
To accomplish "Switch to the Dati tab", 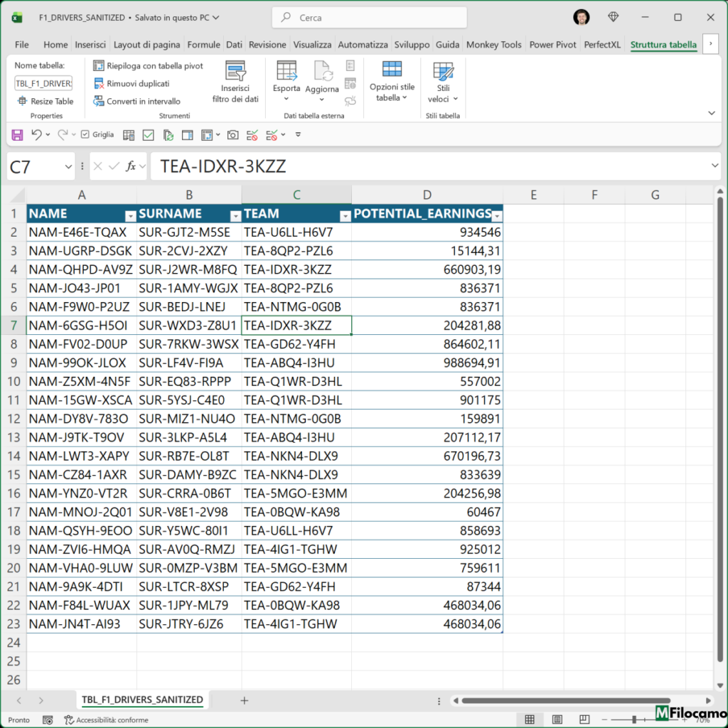I will coord(234,45).
